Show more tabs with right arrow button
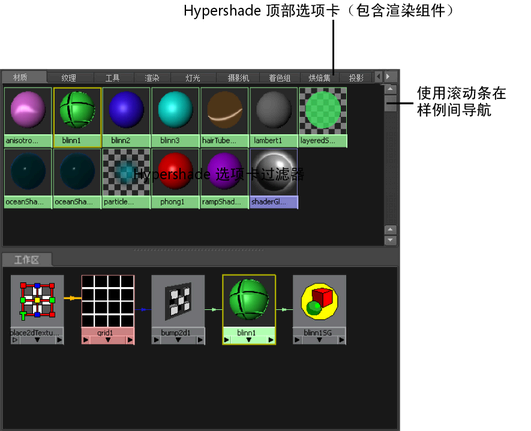Viewport: 531px width, 431px height. click(x=388, y=77)
